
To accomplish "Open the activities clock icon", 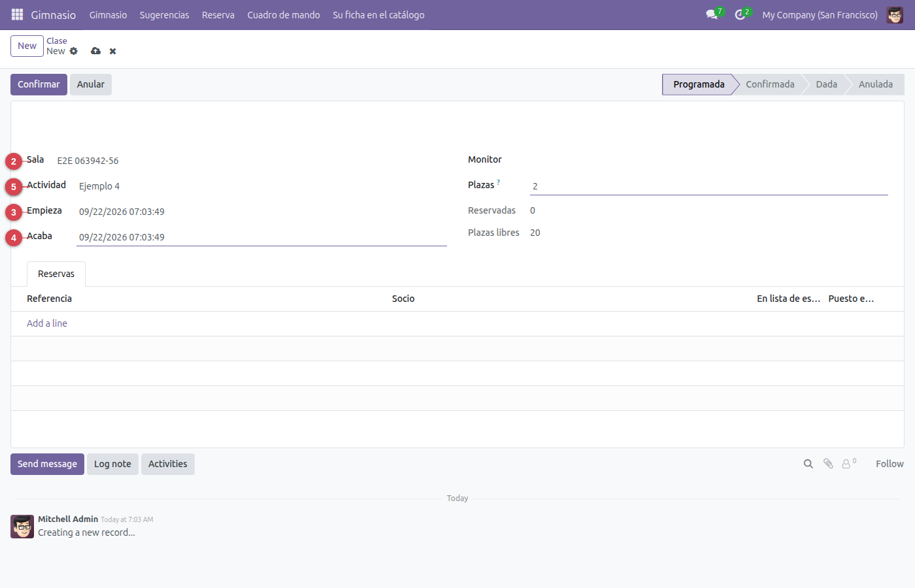I will [740, 14].
